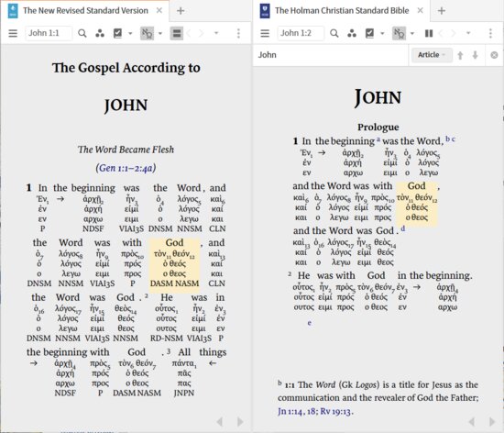Viewport: 504px width, 433px height.
Task: Toggle interlinear display in the NRSV panel
Action: click(x=148, y=33)
